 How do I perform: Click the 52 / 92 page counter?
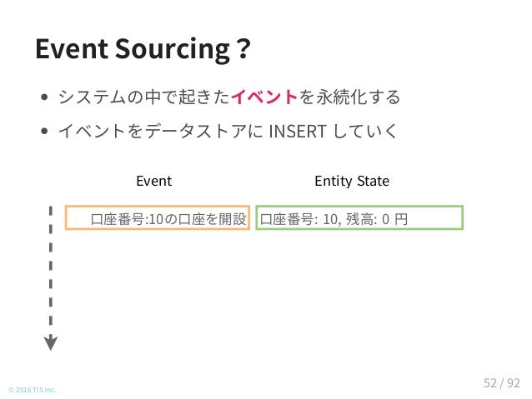tap(502, 383)
